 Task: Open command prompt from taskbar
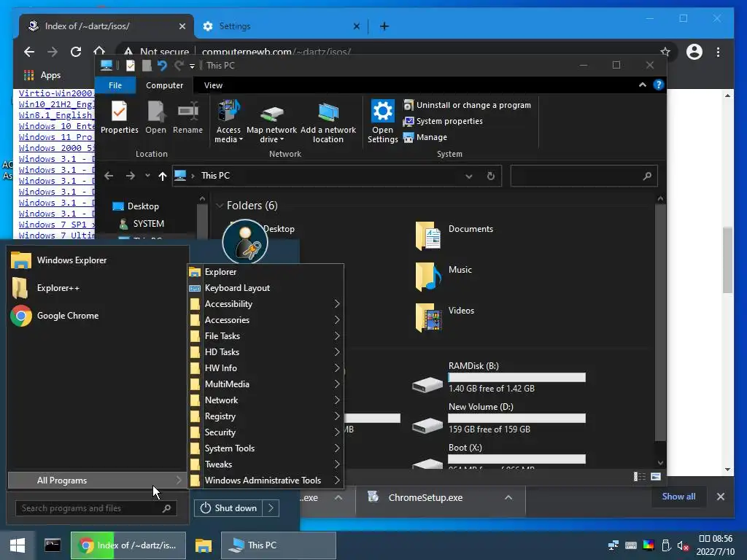[53, 545]
